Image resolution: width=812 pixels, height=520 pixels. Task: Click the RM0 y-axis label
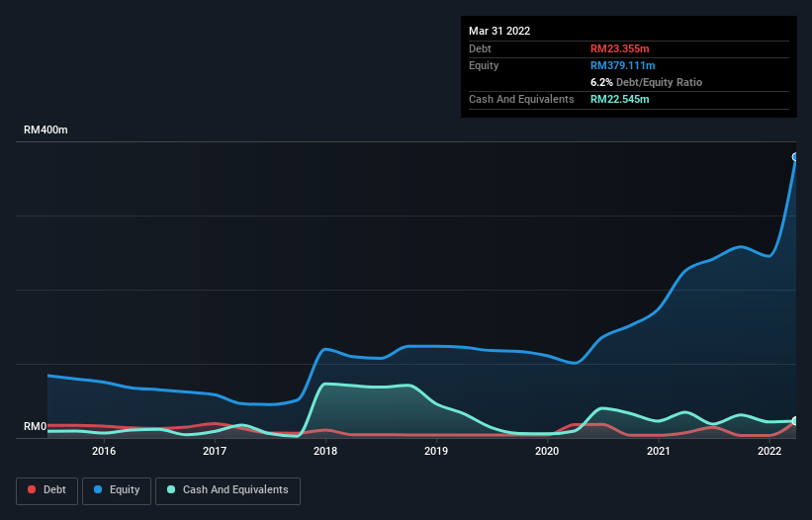35,427
